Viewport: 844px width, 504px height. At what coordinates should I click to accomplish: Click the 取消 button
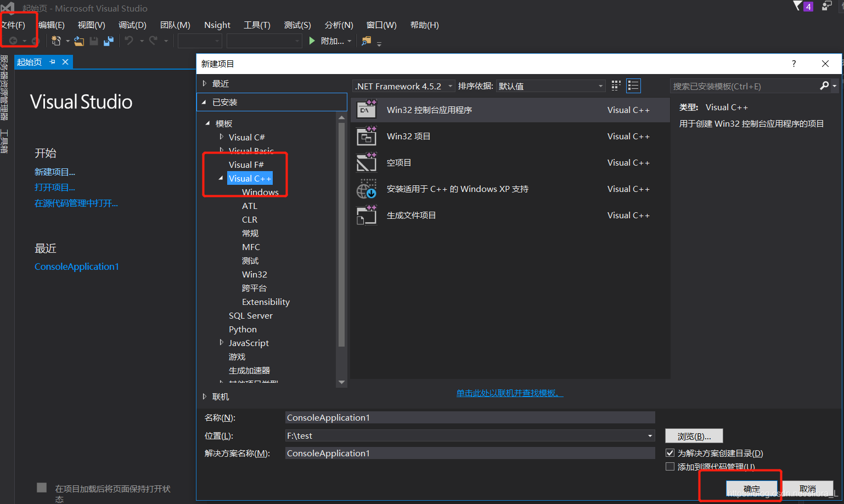[808, 489]
